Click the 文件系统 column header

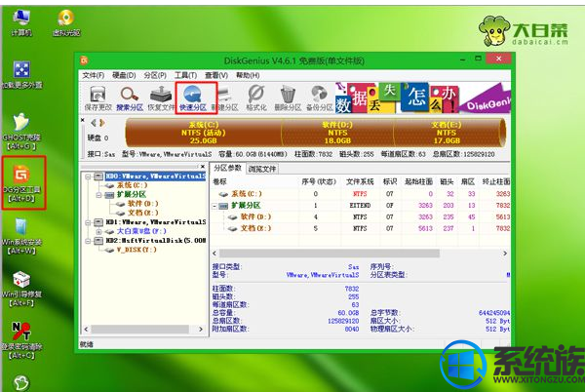point(360,181)
